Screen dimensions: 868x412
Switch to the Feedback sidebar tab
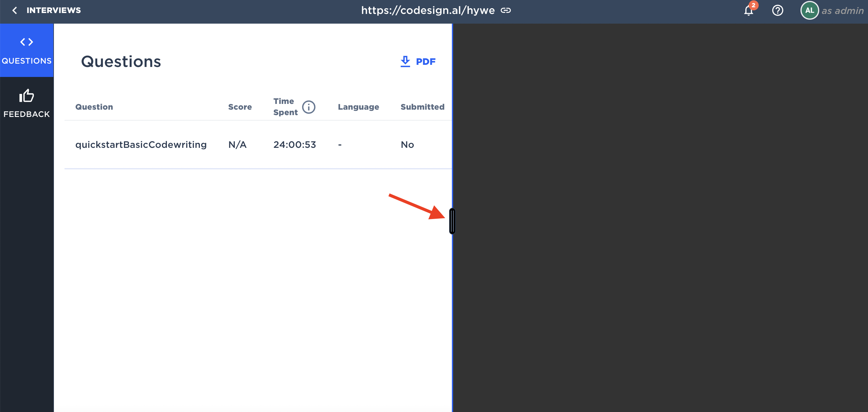coord(27,104)
